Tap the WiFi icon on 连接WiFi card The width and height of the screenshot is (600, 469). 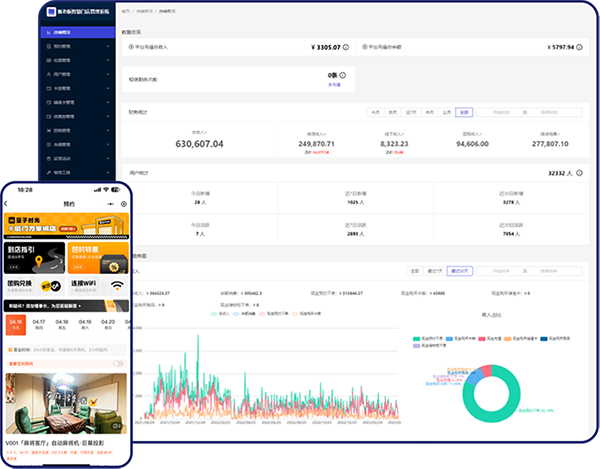point(119,285)
